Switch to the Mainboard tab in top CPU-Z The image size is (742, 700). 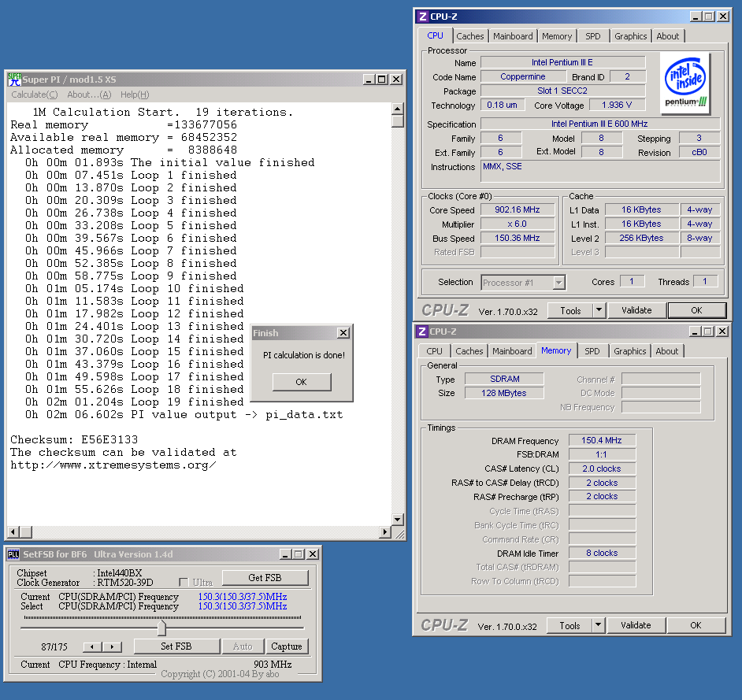513,36
